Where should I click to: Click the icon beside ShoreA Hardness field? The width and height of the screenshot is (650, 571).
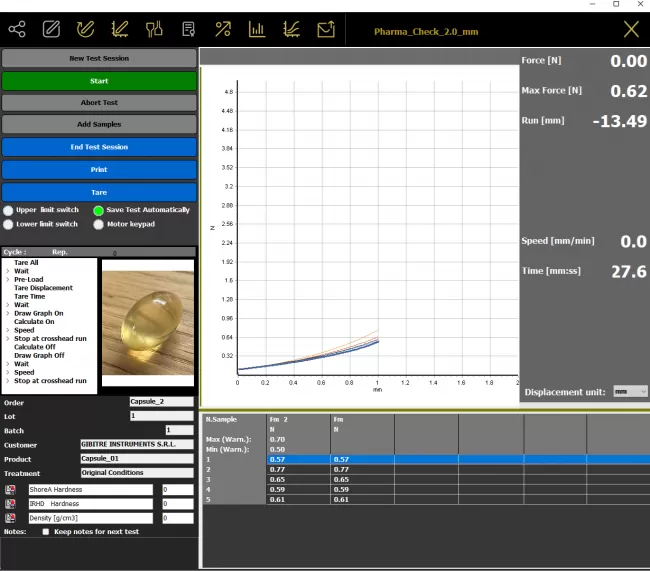(x=10, y=489)
